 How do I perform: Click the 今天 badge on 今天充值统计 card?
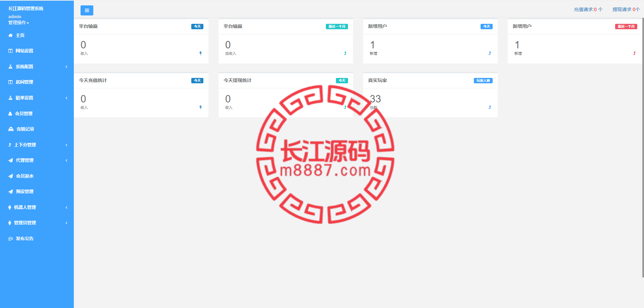(x=197, y=80)
